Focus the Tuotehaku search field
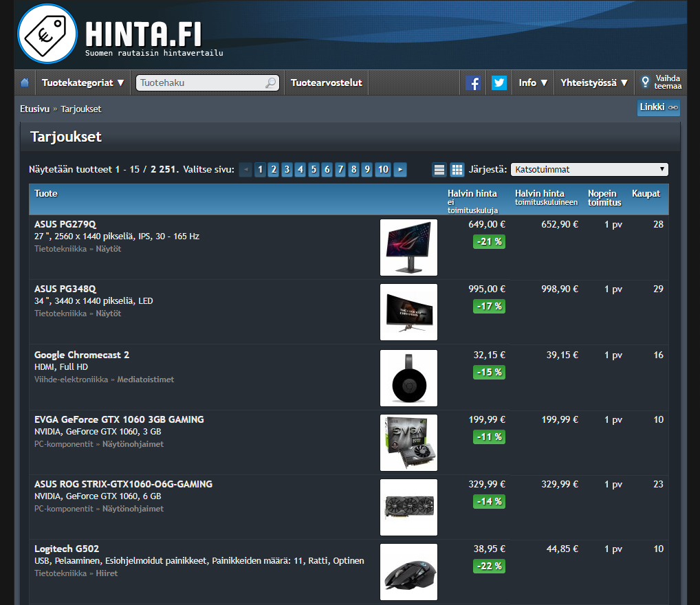 pos(207,82)
